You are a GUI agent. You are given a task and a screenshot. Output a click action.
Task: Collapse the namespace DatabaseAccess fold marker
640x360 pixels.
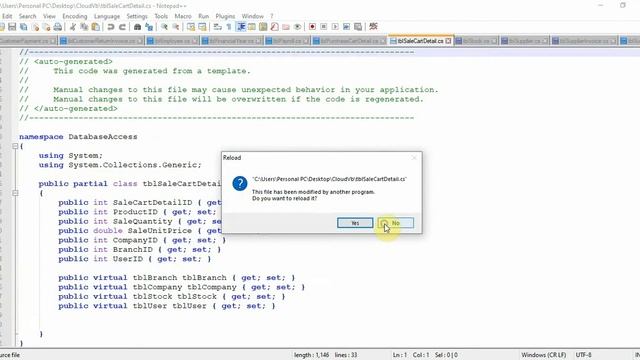(15, 146)
